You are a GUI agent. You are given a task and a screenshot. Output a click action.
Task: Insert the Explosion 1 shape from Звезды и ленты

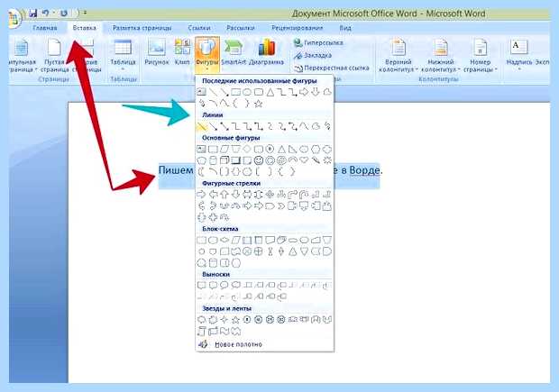click(201, 320)
